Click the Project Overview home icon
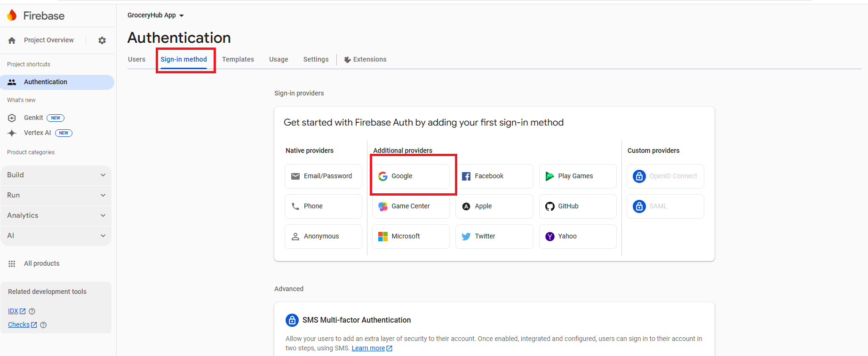The image size is (868, 356). pos(12,40)
